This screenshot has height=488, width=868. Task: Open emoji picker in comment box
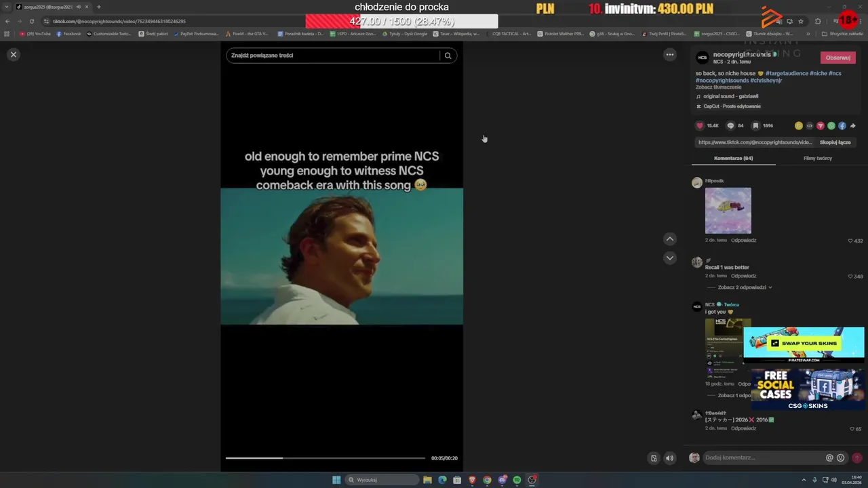point(841,457)
